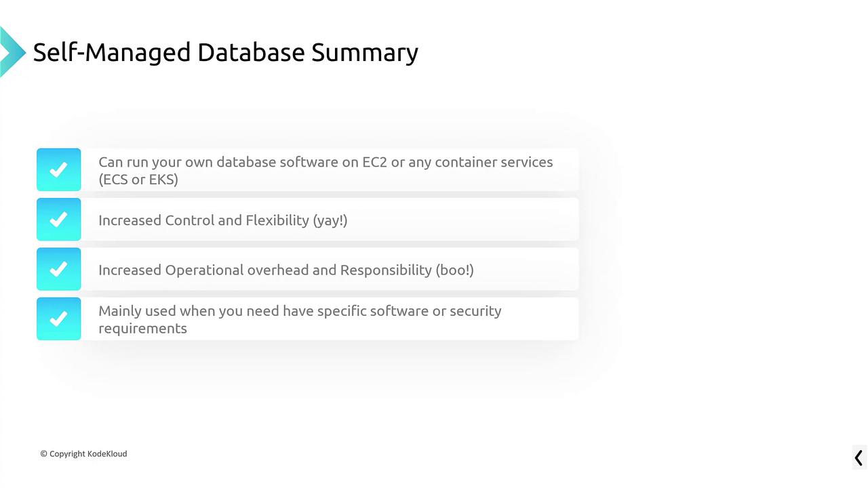
Task: Click the checkmark beside the EC2 database software bullet
Action: click(x=59, y=169)
